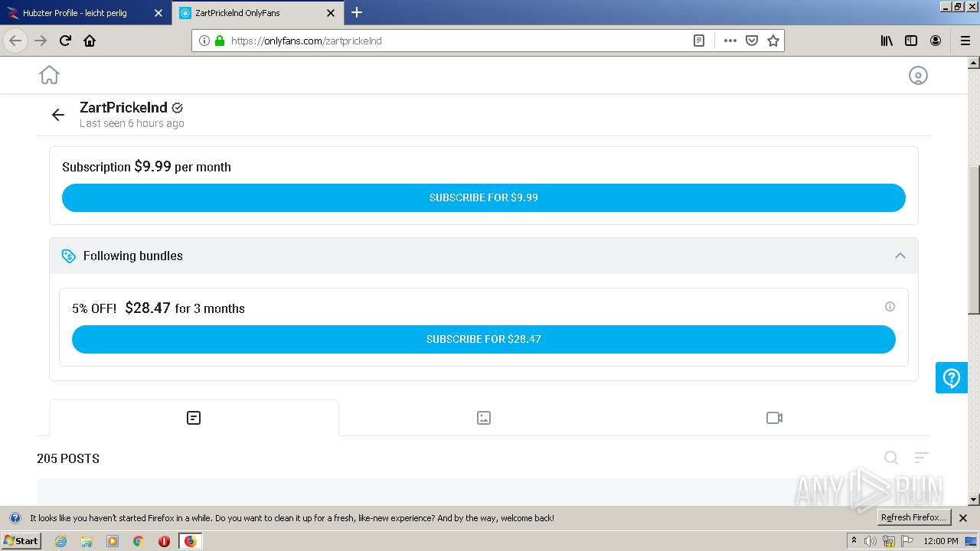Toggle Firefox sidebar icon

pyautogui.click(x=911, y=41)
